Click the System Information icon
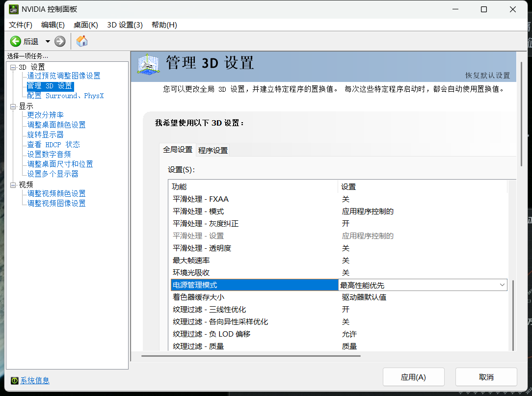The image size is (532, 396). 15,381
